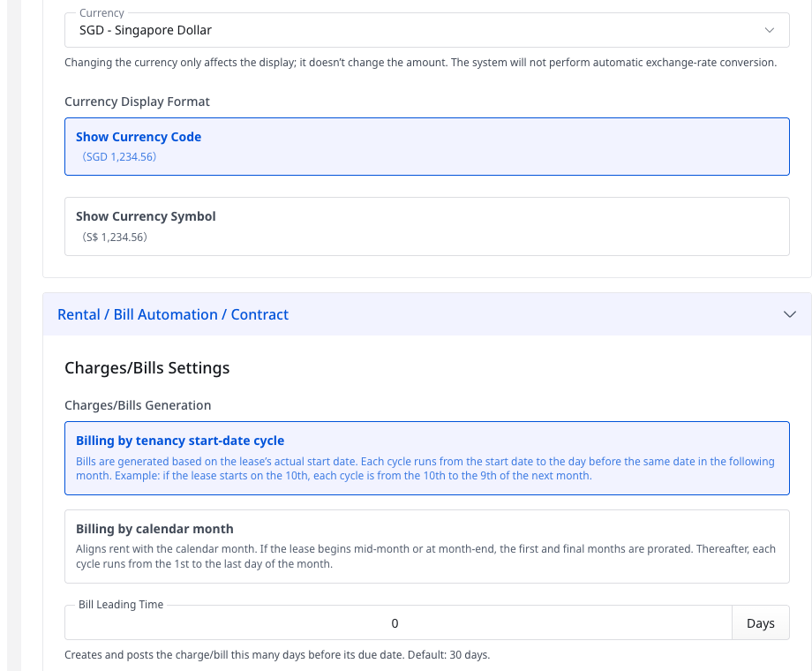Click the exchange-rate conversion note
This screenshot has width=812, height=671.
point(420,63)
